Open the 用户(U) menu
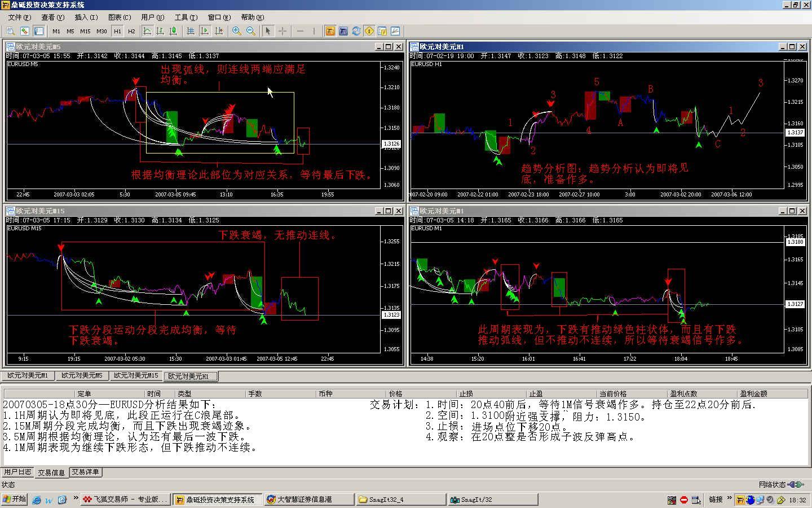This screenshot has height=508, width=812. 152,17
